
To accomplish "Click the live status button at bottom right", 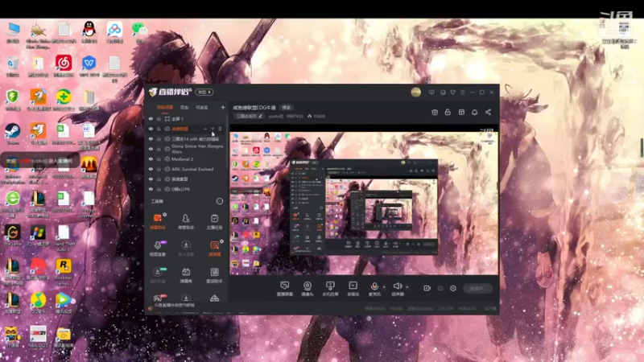I will click(x=477, y=289).
